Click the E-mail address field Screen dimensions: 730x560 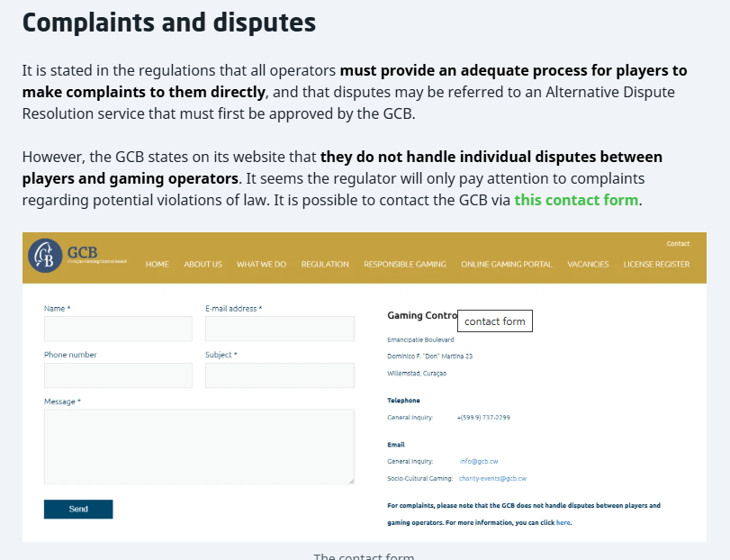pos(279,329)
